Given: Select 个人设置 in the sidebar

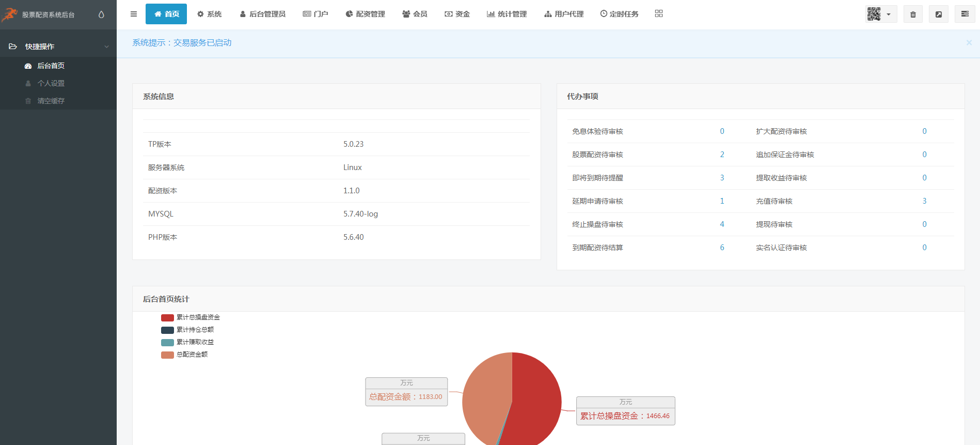Looking at the screenshot, I should click(x=51, y=83).
